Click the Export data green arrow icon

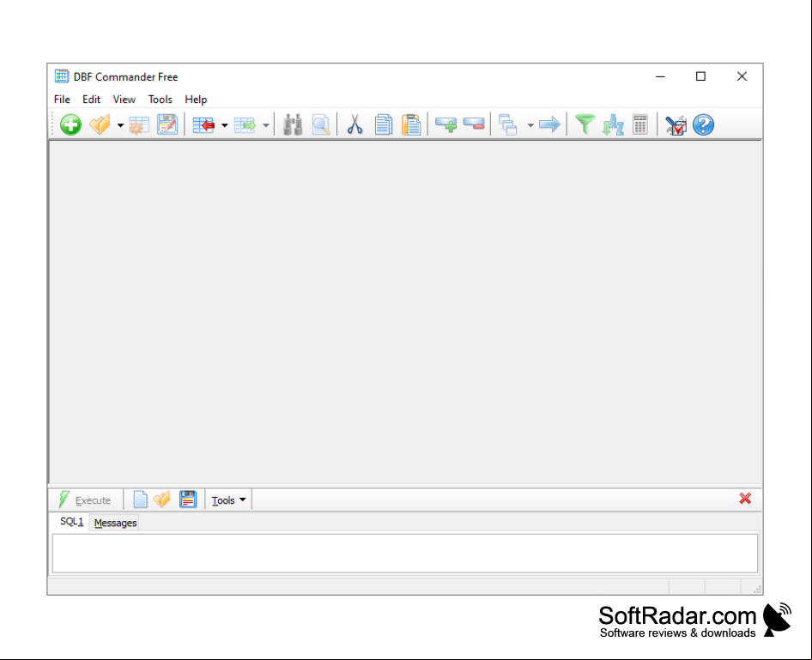[245, 124]
